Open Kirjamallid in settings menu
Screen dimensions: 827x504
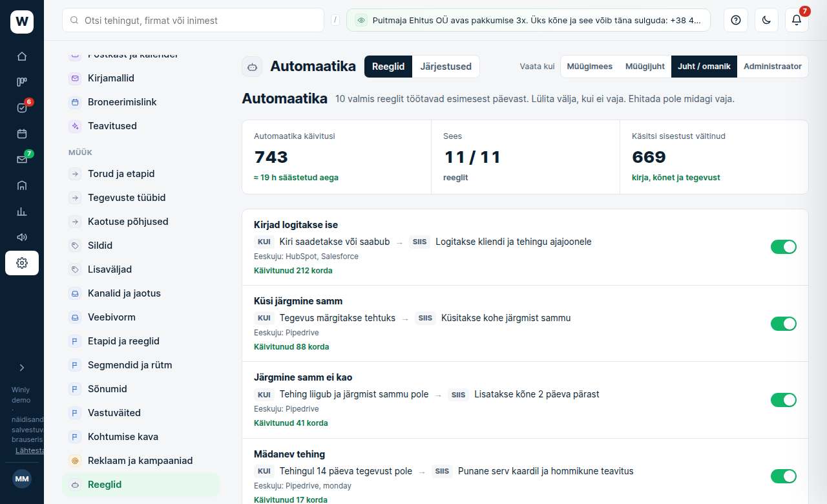[141, 78]
